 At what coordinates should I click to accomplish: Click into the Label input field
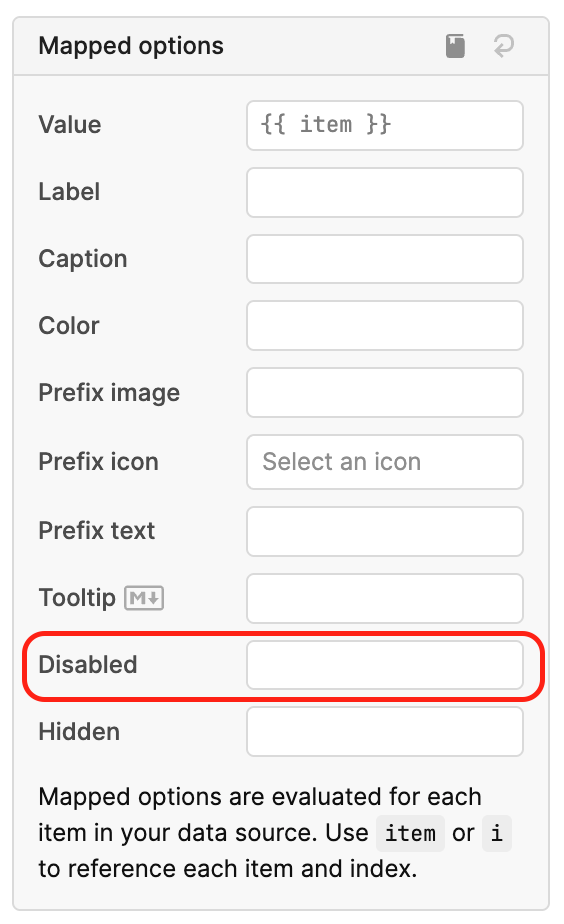[x=385, y=193]
